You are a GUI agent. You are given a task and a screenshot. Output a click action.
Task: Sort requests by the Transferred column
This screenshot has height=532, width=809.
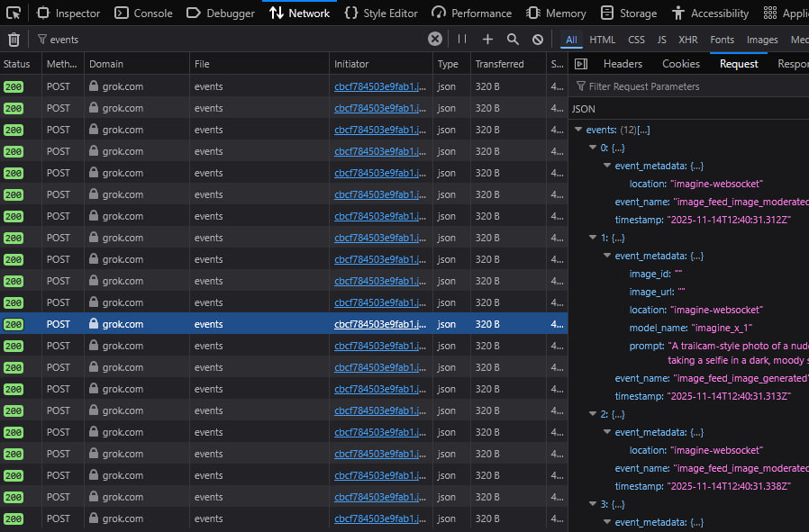[x=499, y=64]
